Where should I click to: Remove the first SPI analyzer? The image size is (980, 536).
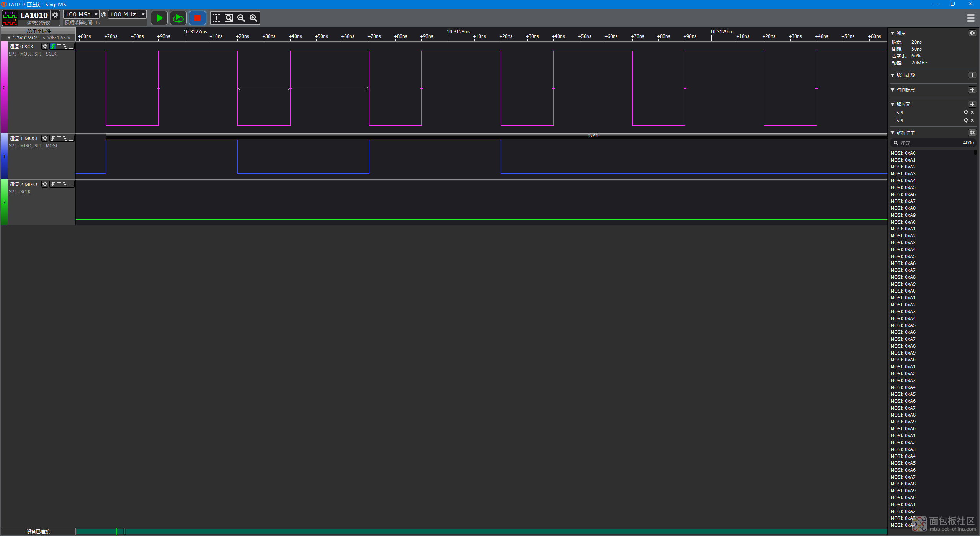pos(972,112)
